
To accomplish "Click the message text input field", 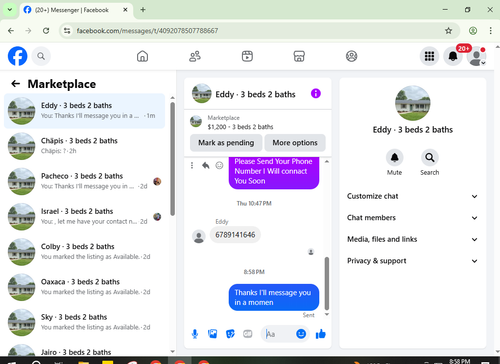I will (x=280, y=334).
